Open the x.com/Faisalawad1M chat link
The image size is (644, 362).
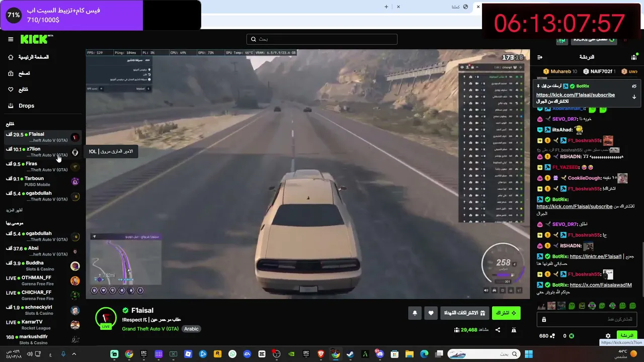(x=601, y=285)
